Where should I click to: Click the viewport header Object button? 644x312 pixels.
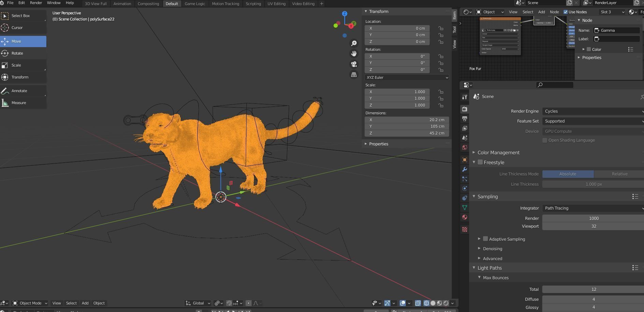99,303
